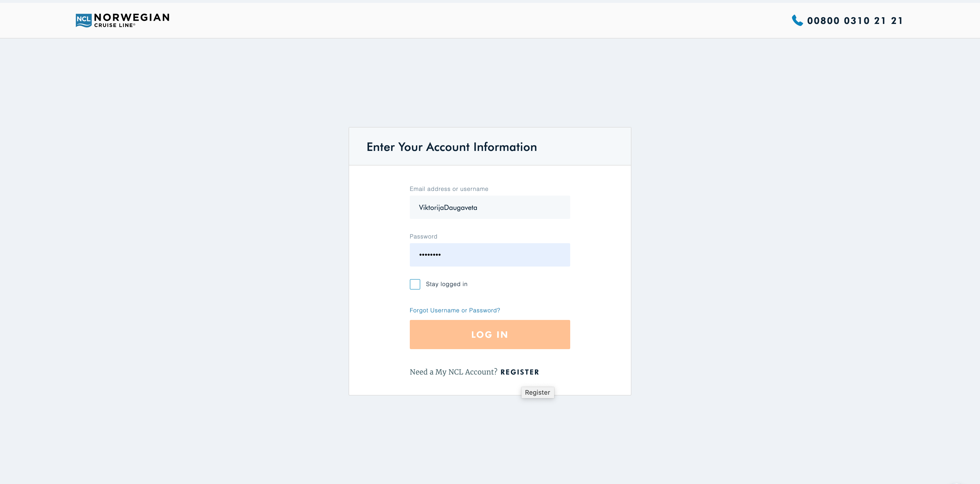
Task: Click the masked password dots
Action: pos(430,255)
